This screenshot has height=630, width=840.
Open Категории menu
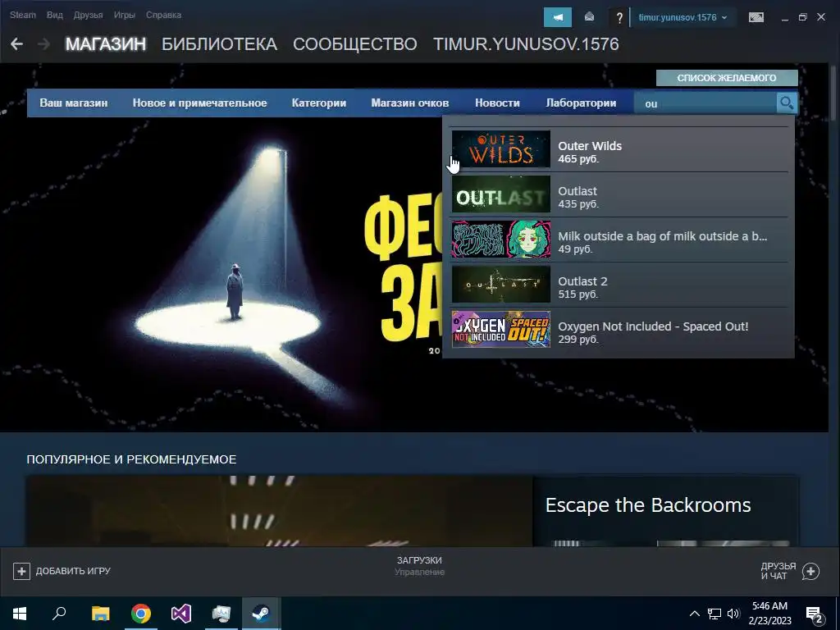point(319,103)
